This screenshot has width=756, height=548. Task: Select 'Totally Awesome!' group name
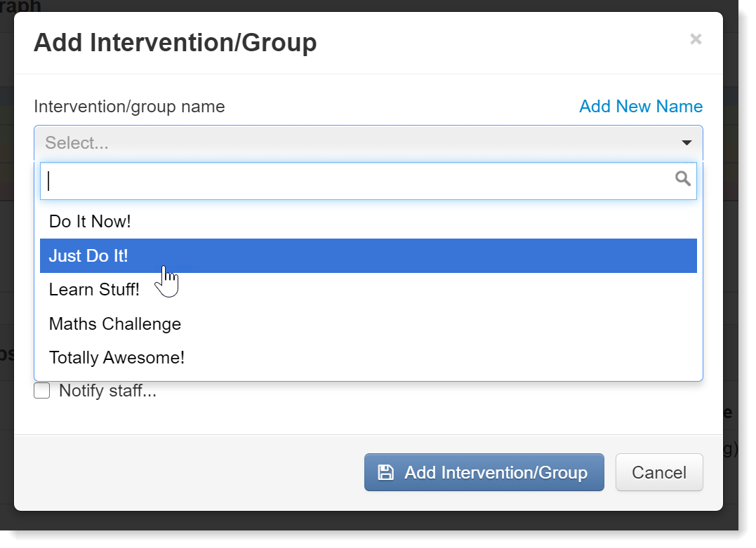click(369, 358)
